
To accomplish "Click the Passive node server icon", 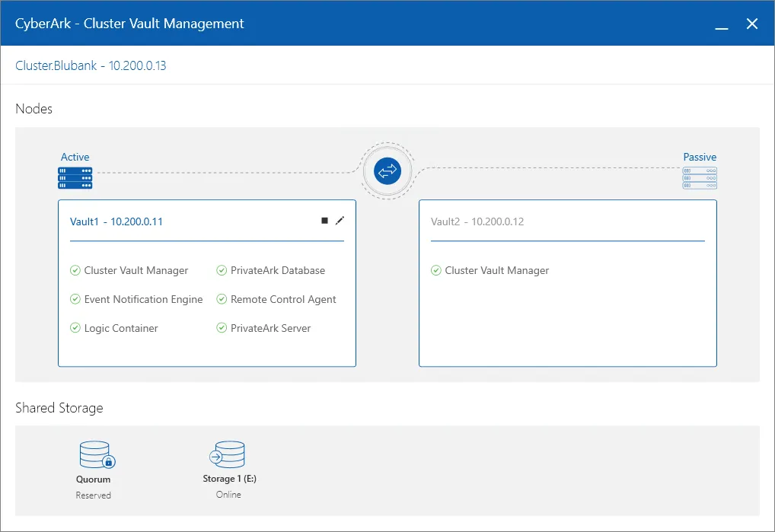I will (x=700, y=178).
